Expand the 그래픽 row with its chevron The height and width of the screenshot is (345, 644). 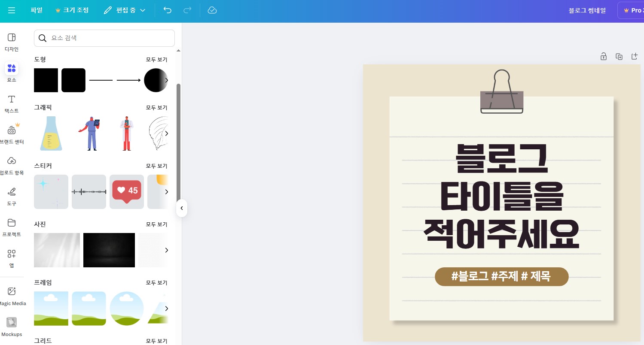(167, 133)
